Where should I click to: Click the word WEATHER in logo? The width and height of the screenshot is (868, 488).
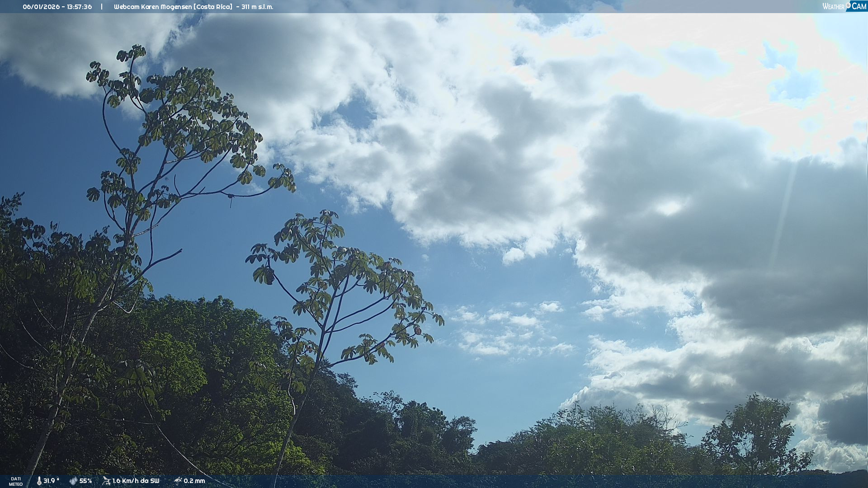click(833, 7)
